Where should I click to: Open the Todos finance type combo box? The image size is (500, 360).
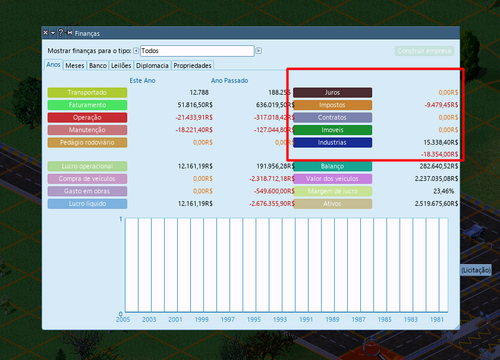[x=197, y=51]
